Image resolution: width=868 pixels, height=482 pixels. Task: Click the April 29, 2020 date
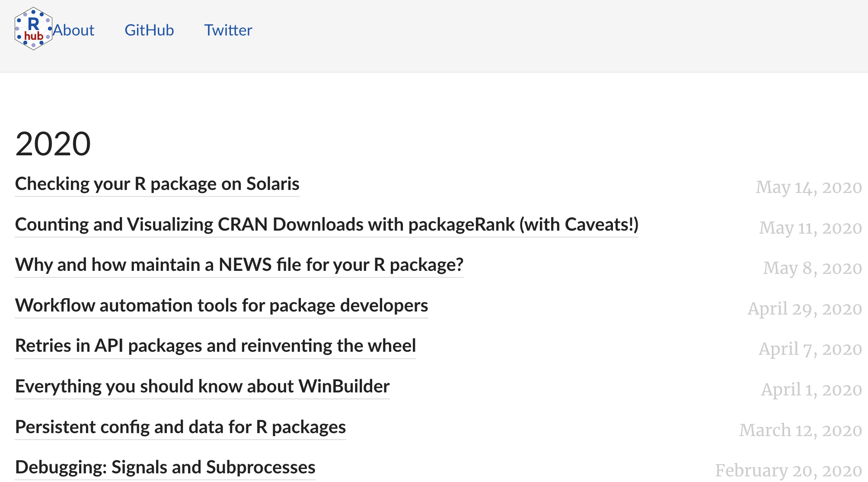point(804,309)
